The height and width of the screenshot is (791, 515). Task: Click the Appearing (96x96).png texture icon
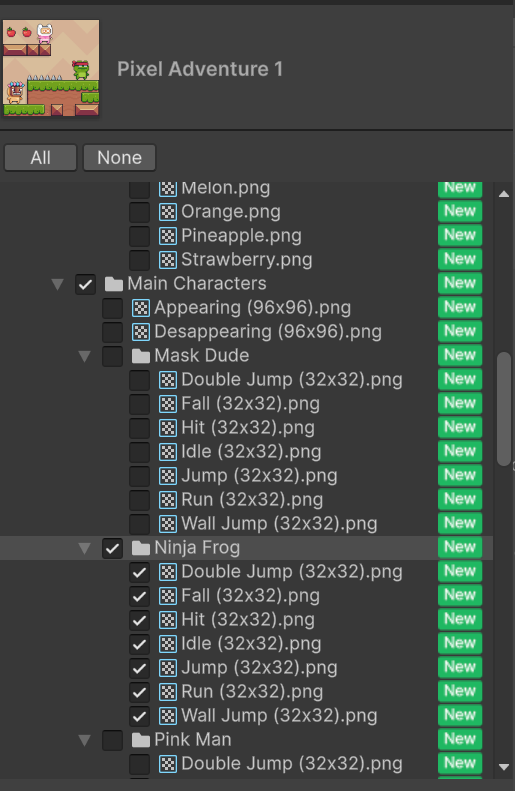(141, 308)
